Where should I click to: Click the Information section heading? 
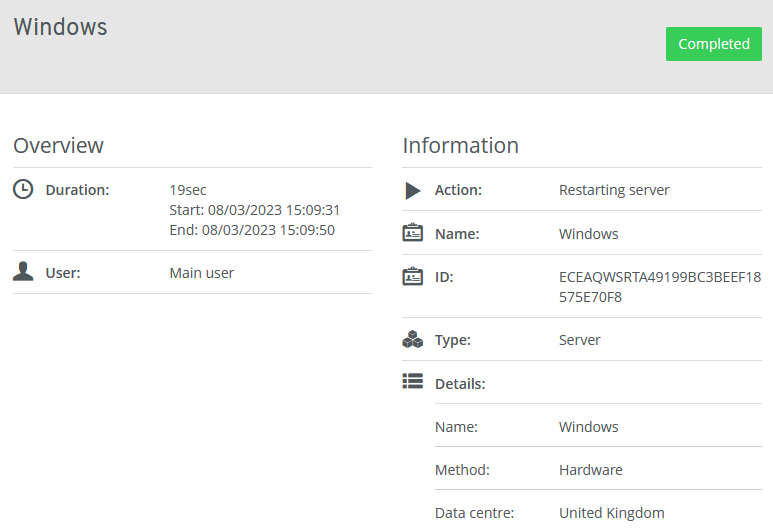460,145
